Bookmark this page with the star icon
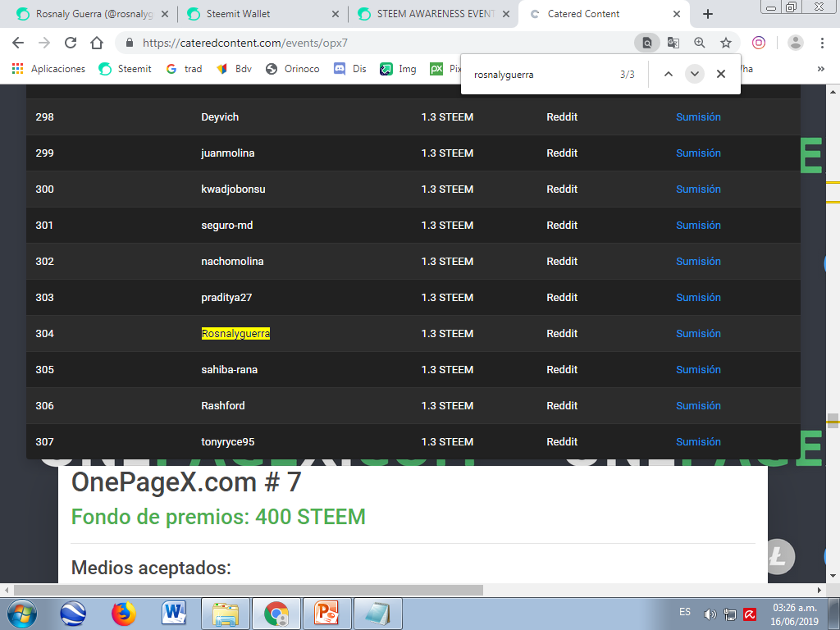This screenshot has height=630, width=840. (x=726, y=43)
